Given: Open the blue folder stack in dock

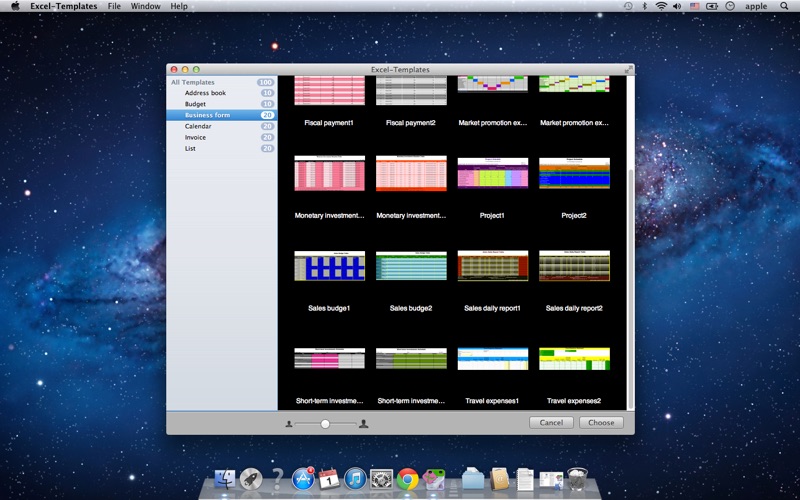Looking at the screenshot, I should (x=473, y=479).
